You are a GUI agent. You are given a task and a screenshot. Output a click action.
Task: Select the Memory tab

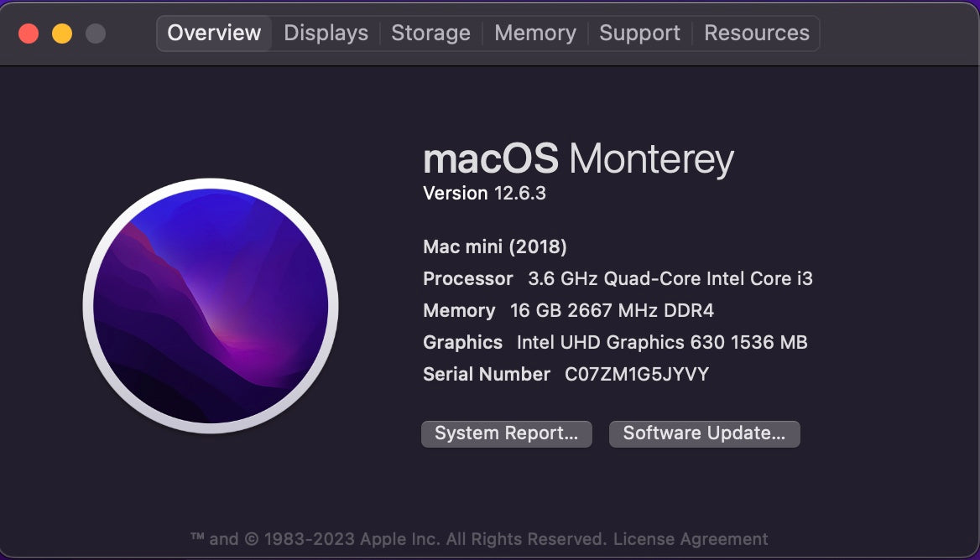[535, 33]
